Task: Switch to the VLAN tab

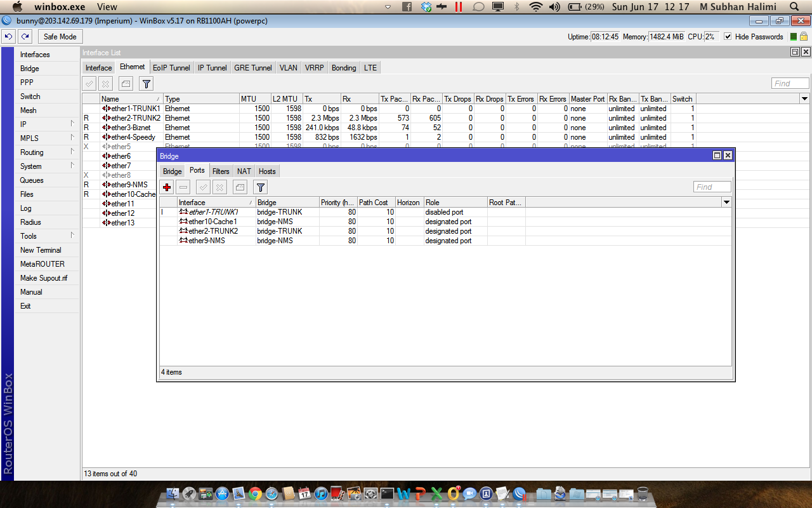Action: [288, 67]
